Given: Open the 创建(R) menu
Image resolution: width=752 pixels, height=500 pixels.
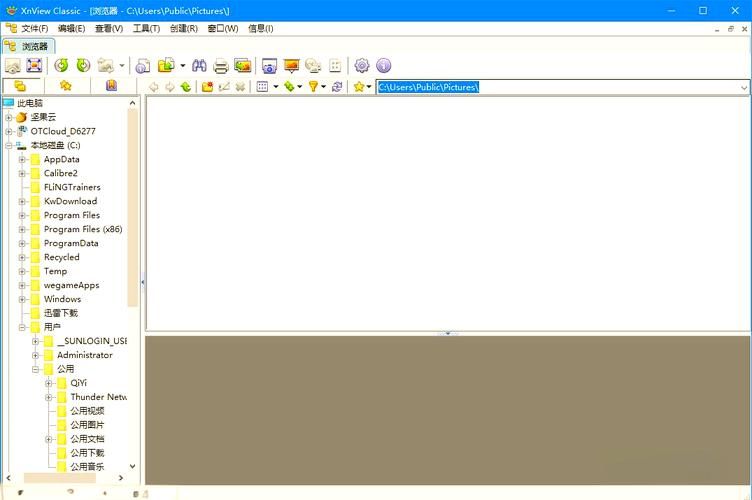Looking at the screenshot, I should (184, 29).
